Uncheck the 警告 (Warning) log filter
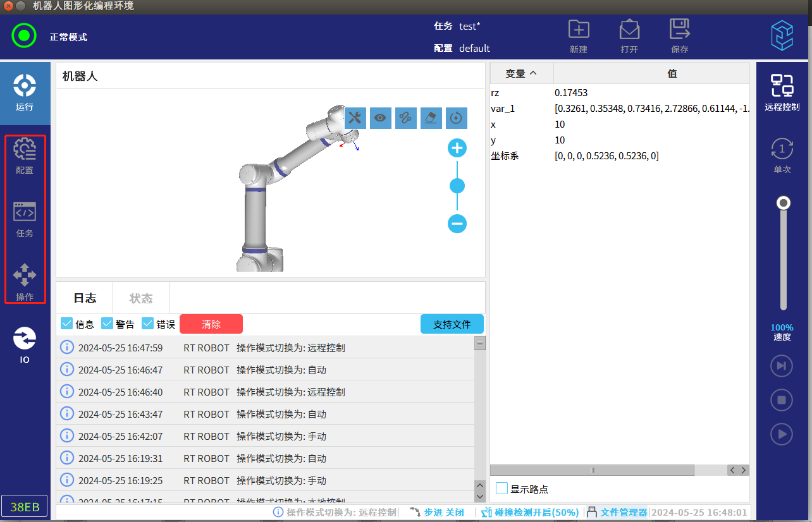 [108, 324]
